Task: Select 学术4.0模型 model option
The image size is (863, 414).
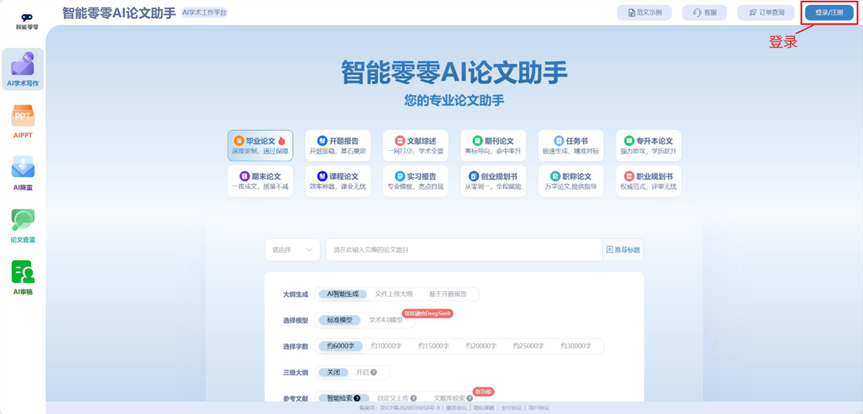Action: [x=386, y=320]
